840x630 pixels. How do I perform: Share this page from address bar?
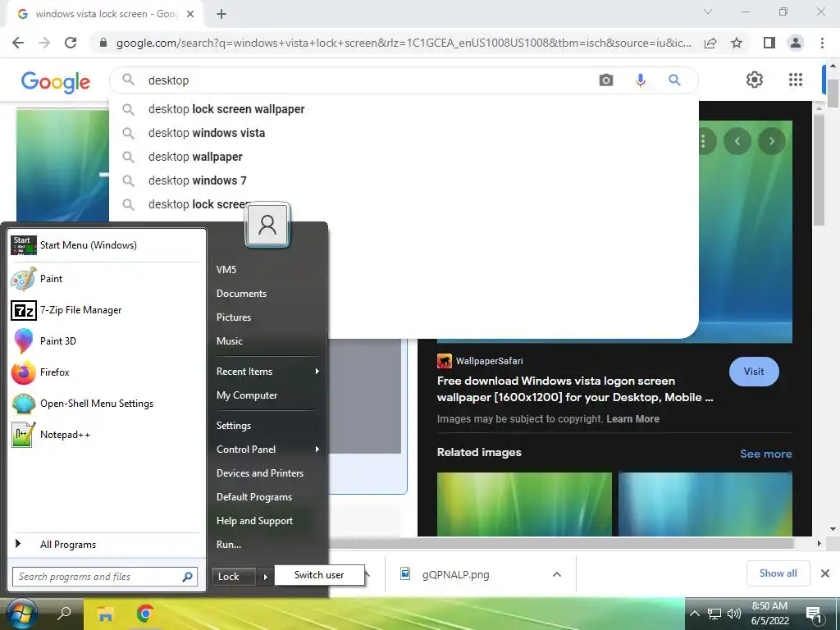tap(710, 43)
